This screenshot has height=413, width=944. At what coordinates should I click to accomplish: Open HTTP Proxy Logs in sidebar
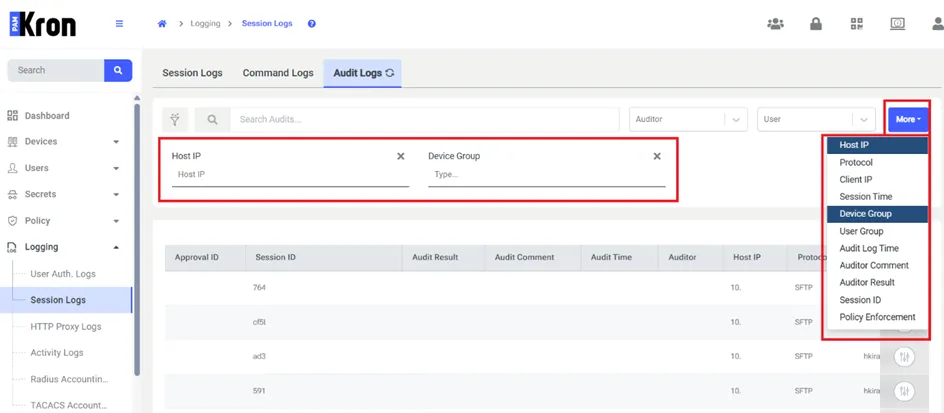tap(66, 326)
